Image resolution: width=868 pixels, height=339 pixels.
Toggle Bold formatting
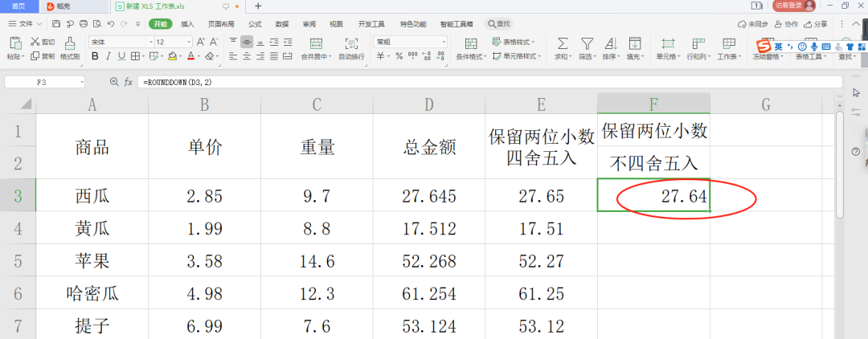click(96, 56)
